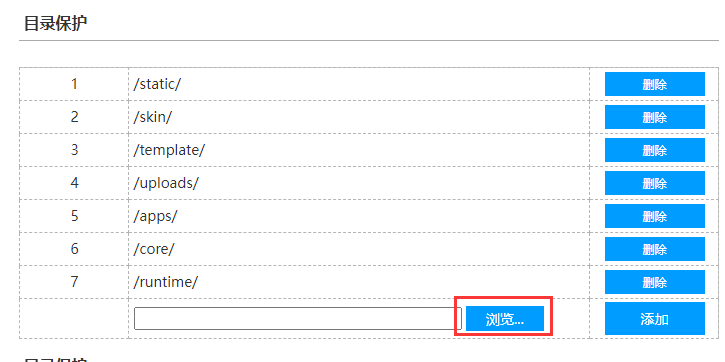Click the 目录保护 section heading
725x362 pixels.
(55, 24)
